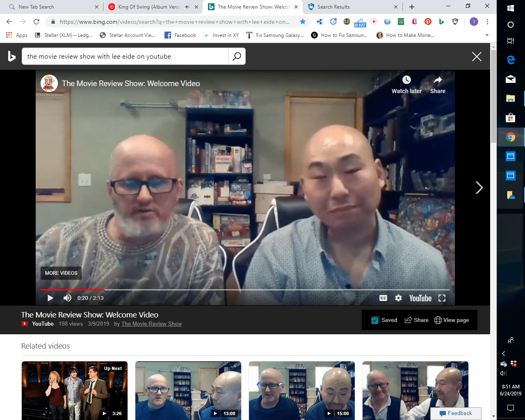Mute the video volume speaker icon
This screenshot has width=525, height=420.
[67, 298]
